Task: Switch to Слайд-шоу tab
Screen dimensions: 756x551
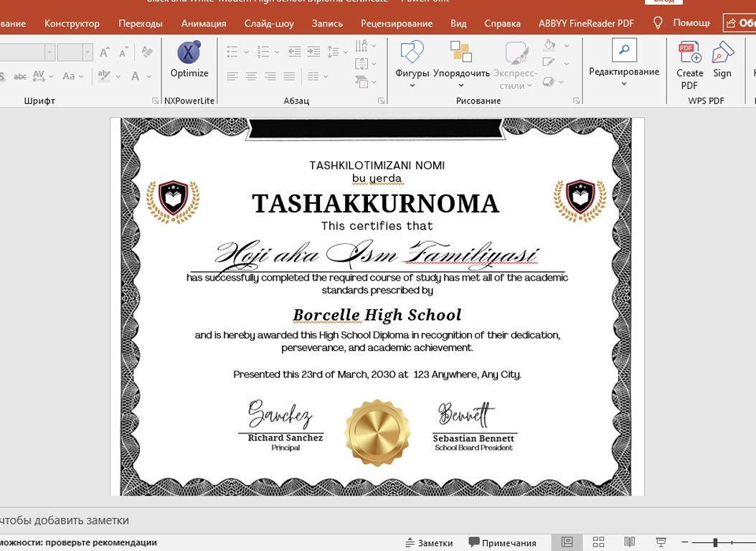Action: click(269, 23)
